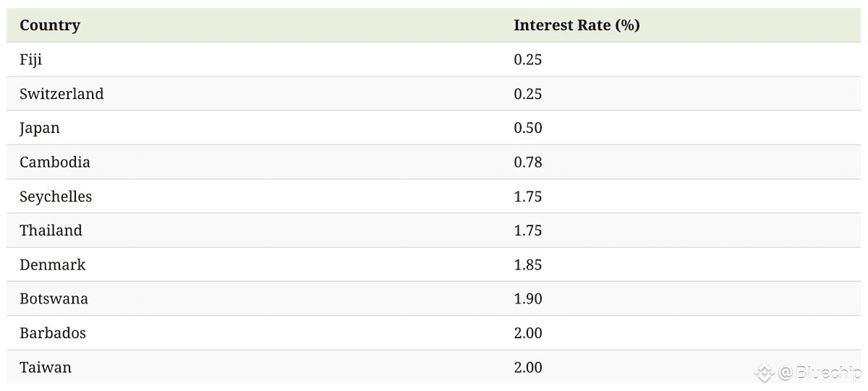Select the Thailand row label
The image size is (868, 391).
pos(51,231)
